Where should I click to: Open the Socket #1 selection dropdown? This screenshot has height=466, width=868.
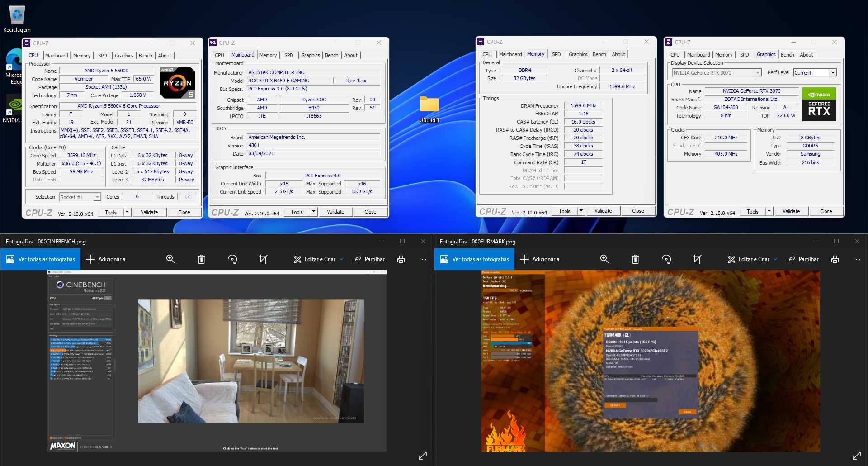pos(97,197)
